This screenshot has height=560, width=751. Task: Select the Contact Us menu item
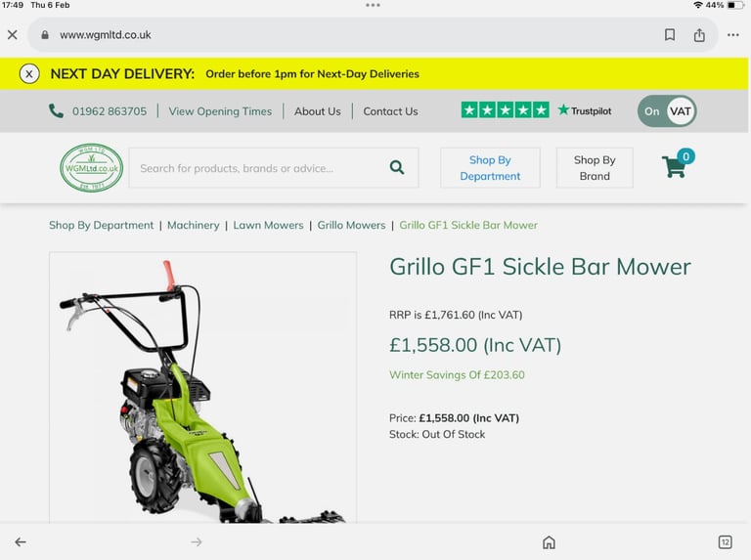pyautogui.click(x=390, y=111)
